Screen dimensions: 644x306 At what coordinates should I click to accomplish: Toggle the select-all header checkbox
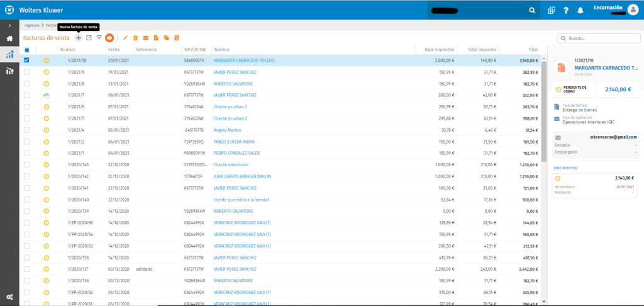26,49
